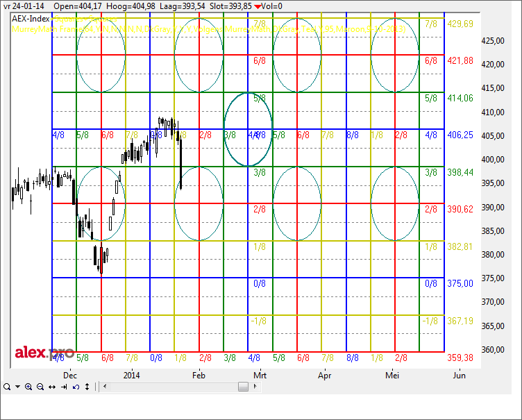Screen dimensions: 522x420
Task: Jump to chart end with arrow-to-bar icon
Action: pyautogui.click(x=64, y=387)
